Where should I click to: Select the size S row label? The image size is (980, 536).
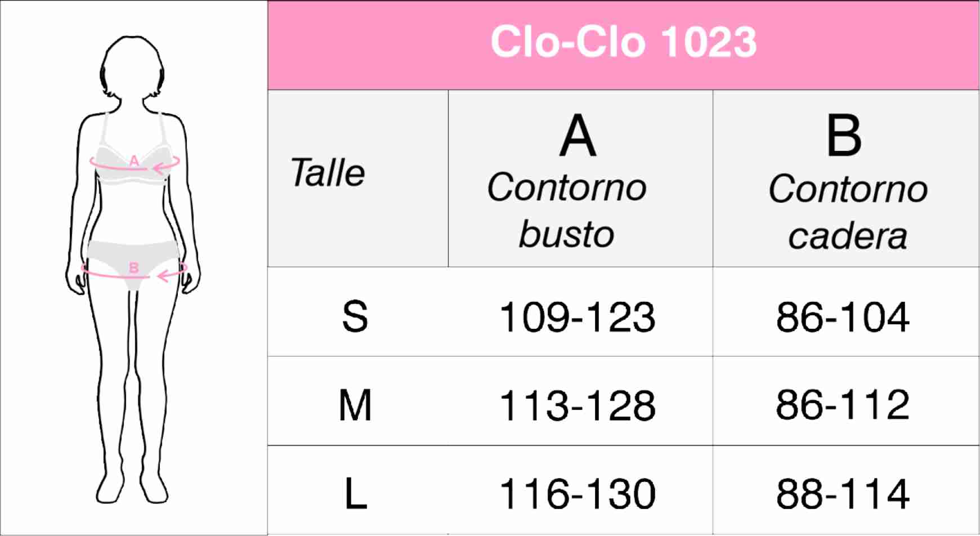pos(355,316)
